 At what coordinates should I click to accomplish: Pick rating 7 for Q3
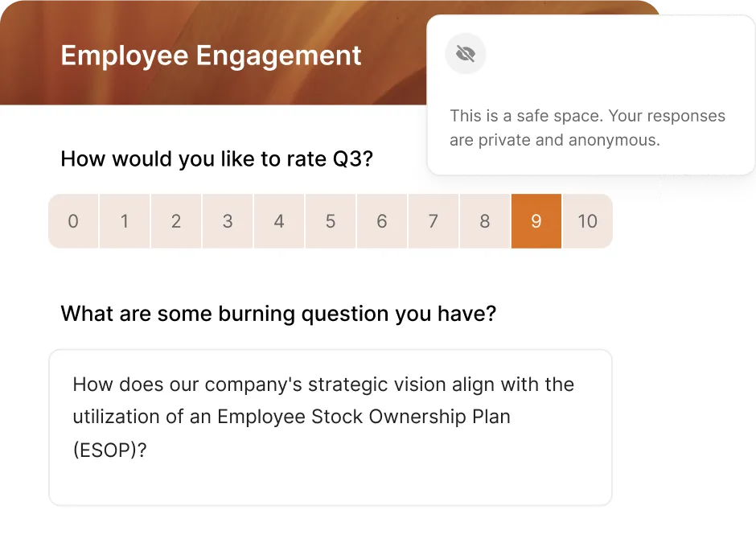coord(433,221)
